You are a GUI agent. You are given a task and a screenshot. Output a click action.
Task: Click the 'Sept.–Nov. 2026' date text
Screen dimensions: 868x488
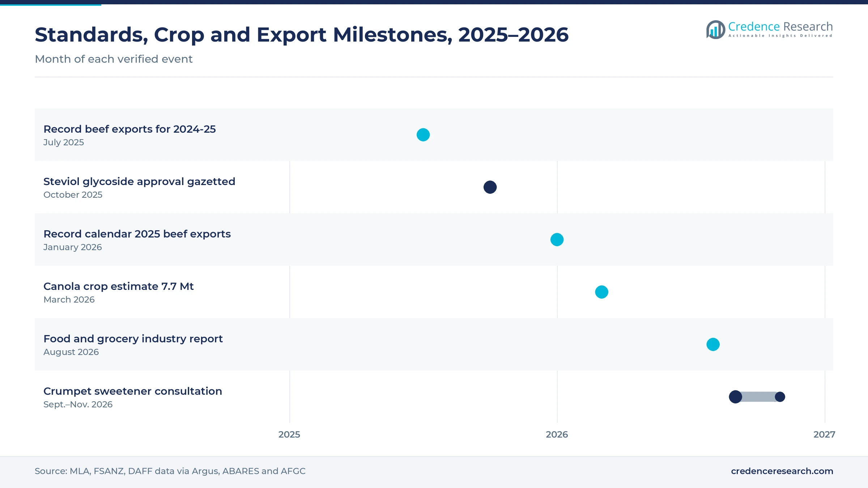(78, 404)
